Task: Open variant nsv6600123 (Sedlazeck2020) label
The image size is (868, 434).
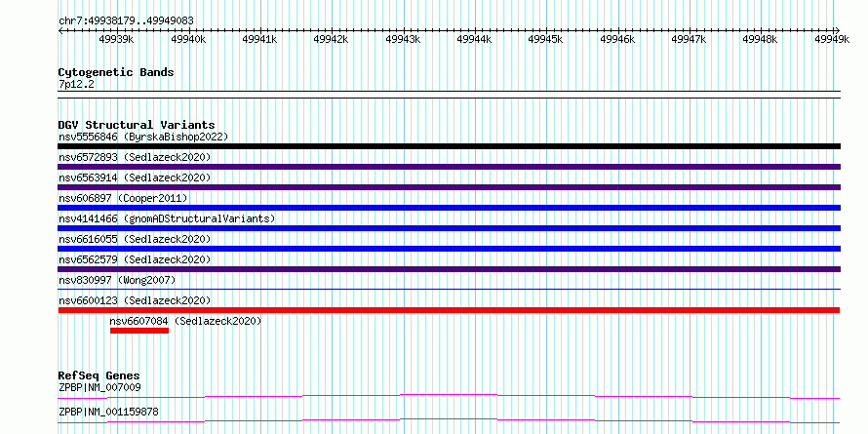Action: tap(135, 300)
